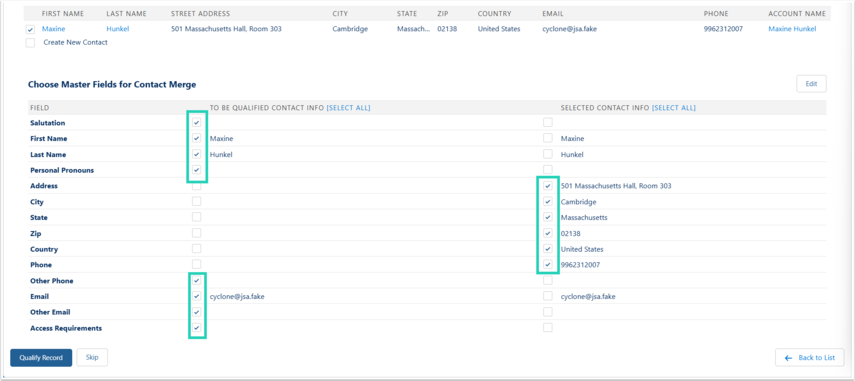Check Other Email checkbox under Selected Contact Info
Screen dimensions: 855x381
tap(547, 312)
